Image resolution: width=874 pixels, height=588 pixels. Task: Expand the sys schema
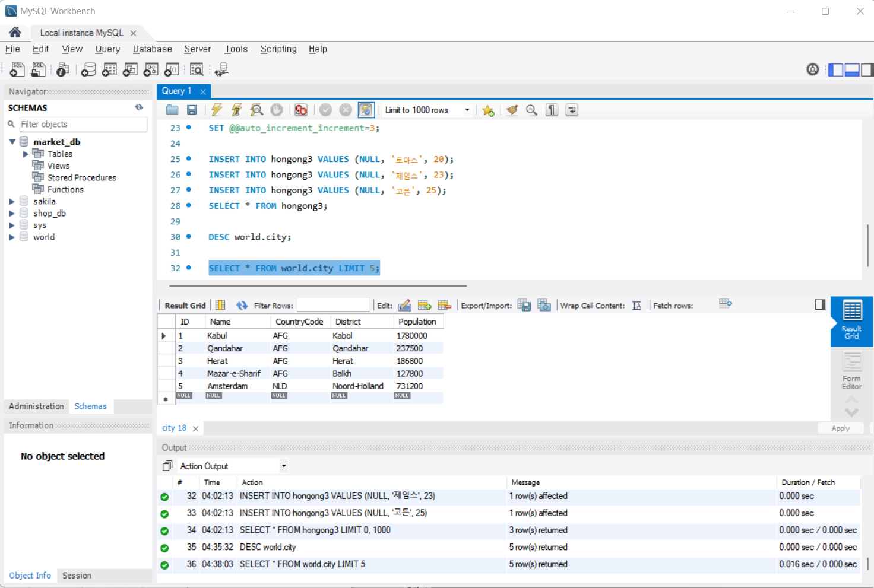coord(11,225)
